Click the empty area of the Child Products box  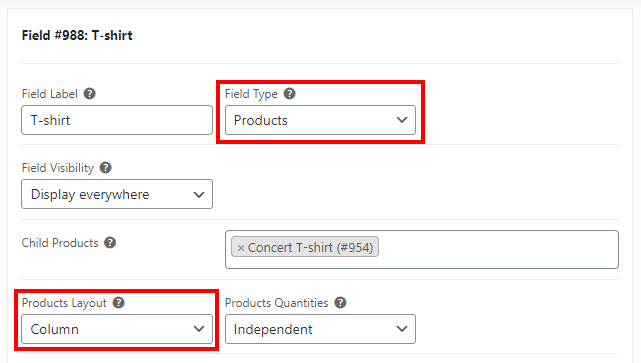(x=499, y=249)
